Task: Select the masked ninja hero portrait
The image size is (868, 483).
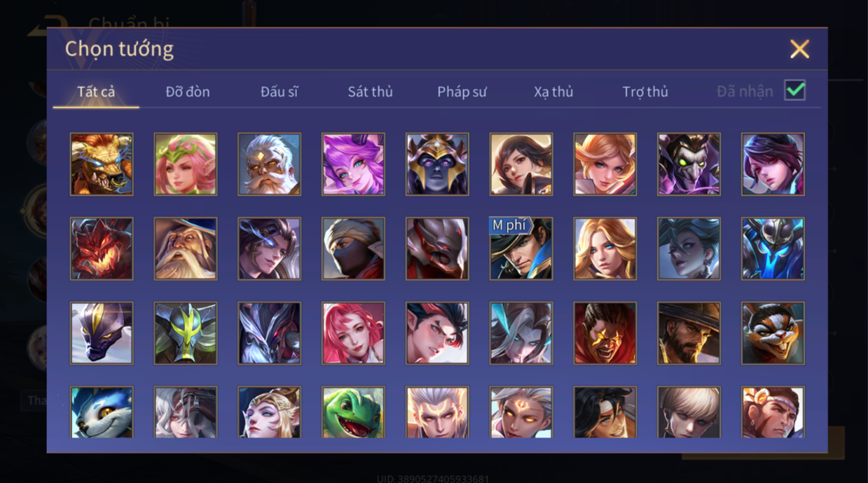Action: coord(353,248)
